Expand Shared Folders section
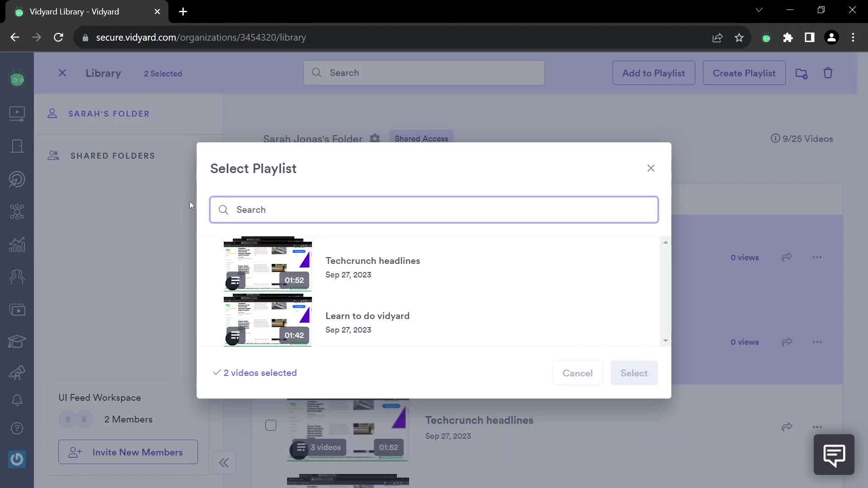Screen dimensions: 868x488 point(113,155)
